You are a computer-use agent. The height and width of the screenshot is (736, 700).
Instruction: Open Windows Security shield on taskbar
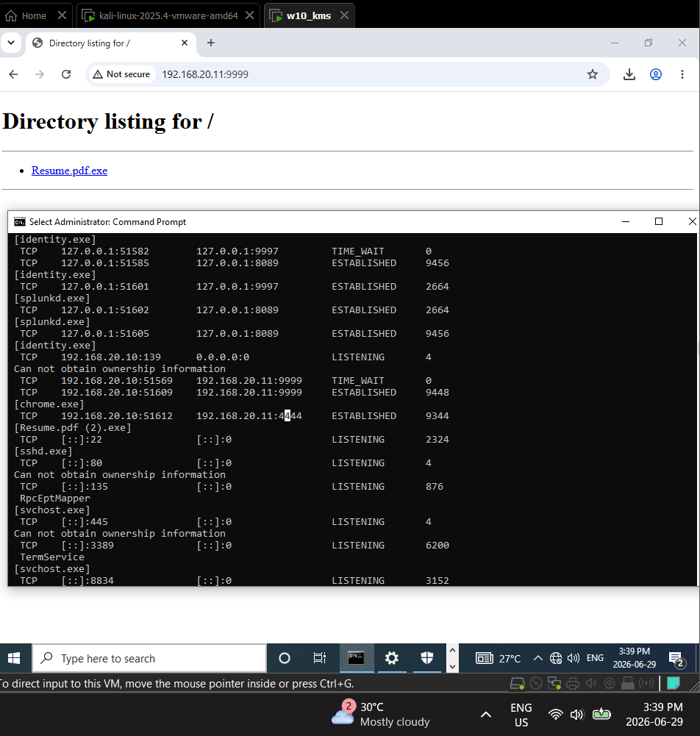click(426, 658)
